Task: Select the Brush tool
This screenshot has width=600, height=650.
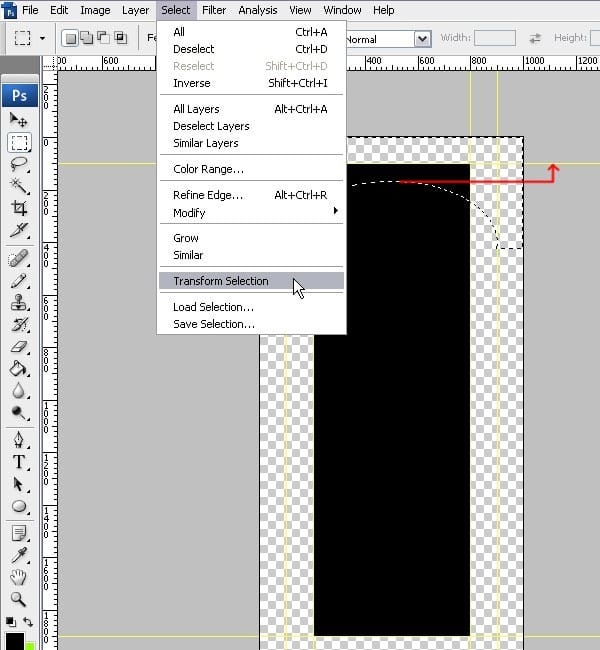Action: pos(19,281)
